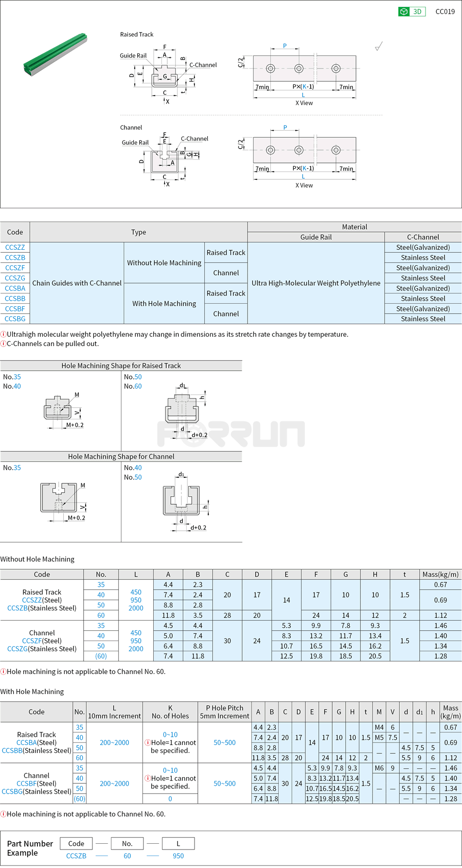The height and width of the screenshot is (868, 462).
Task: Click 0~10 hole count for Raised Track CCSBA
Action: [x=170, y=735]
